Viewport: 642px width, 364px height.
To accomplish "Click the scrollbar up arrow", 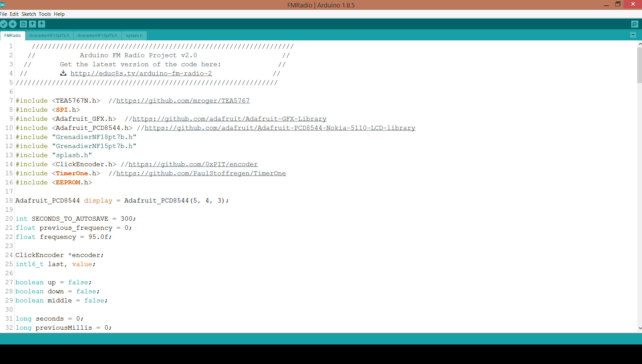I will click(639, 44).
